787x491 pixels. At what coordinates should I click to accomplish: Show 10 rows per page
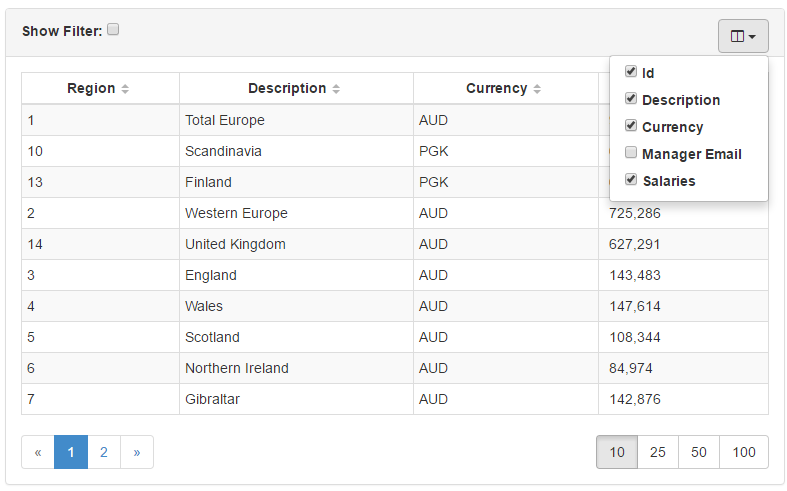coord(617,452)
